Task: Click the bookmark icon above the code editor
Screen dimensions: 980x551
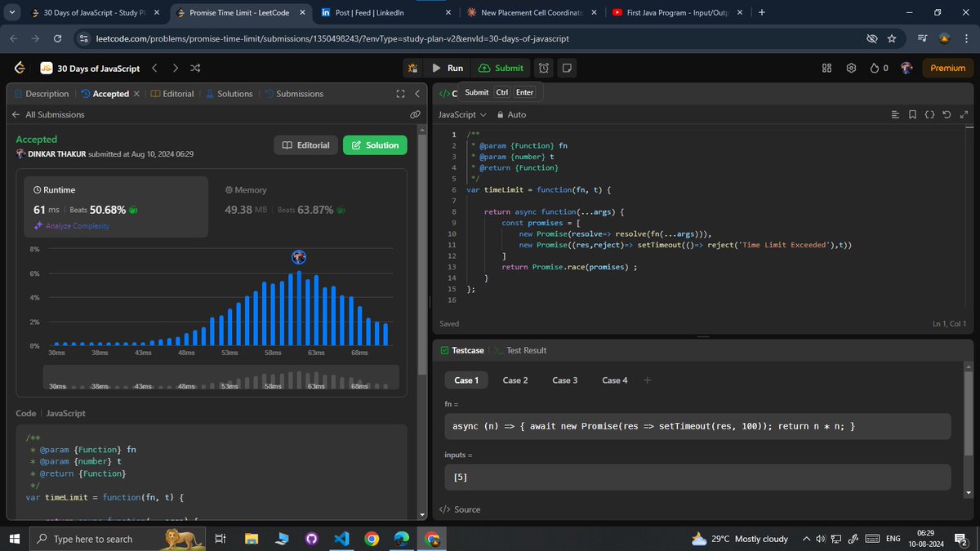Action: click(x=912, y=114)
